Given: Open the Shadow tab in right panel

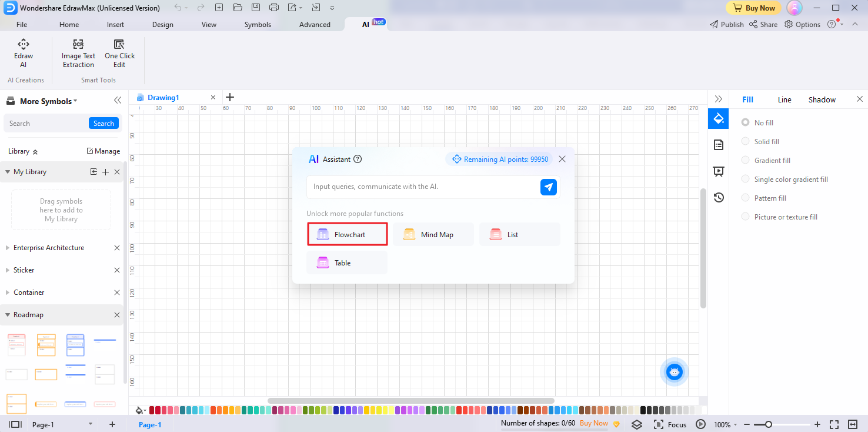Looking at the screenshot, I should pos(822,99).
